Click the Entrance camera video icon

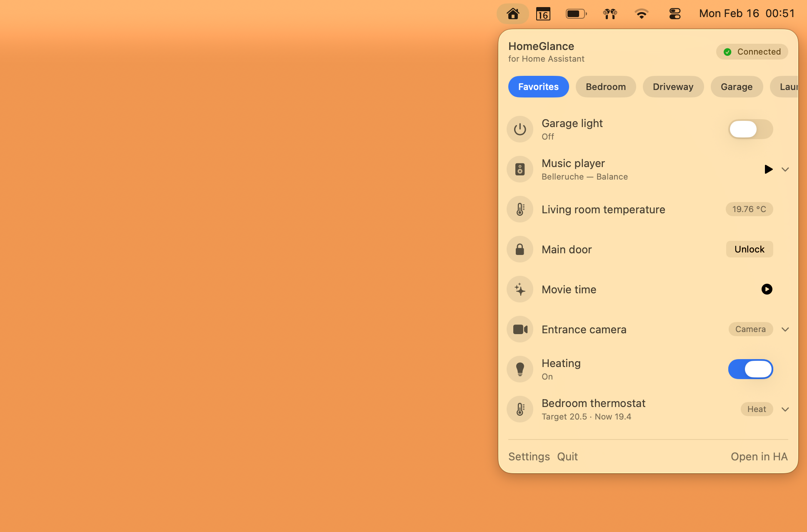click(x=520, y=329)
